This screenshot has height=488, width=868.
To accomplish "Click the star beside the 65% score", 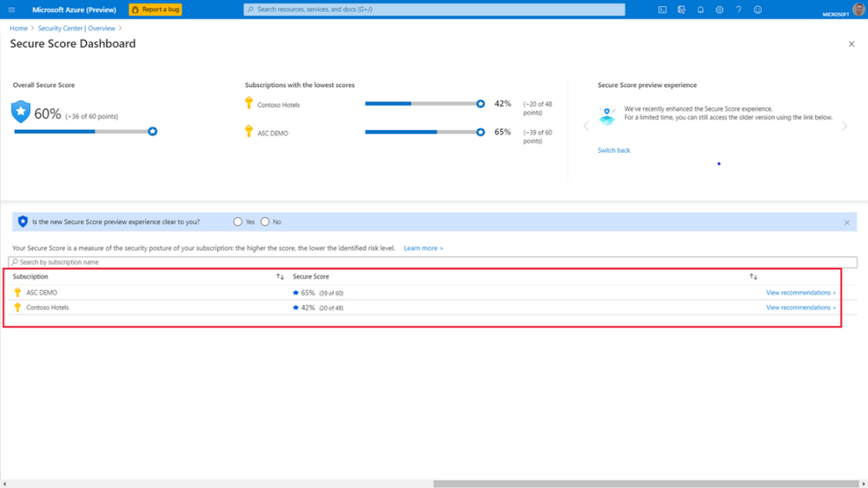I will (x=295, y=292).
